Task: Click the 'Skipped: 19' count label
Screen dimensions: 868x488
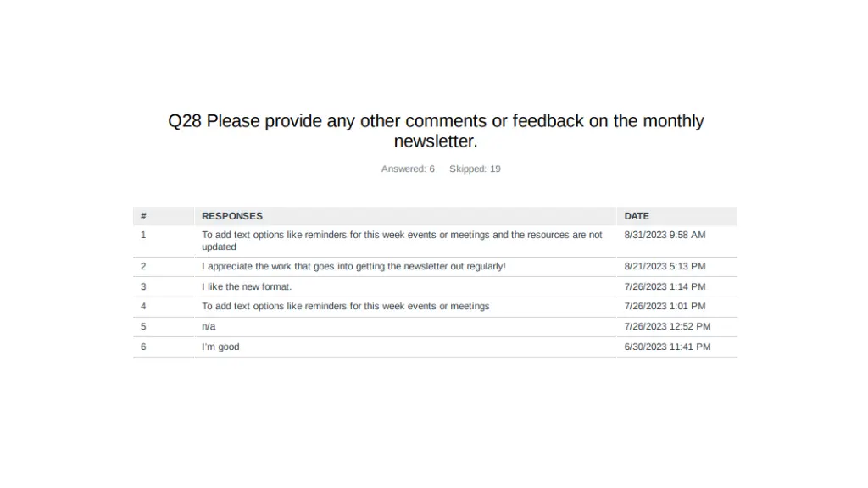Action: point(475,169)
